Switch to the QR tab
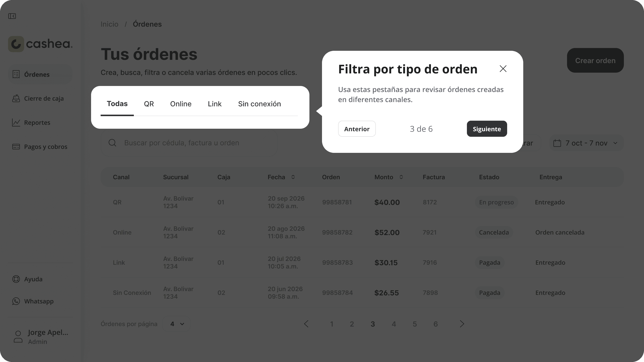The height and width of the screenshot is (362, 644). coord(149,104)
